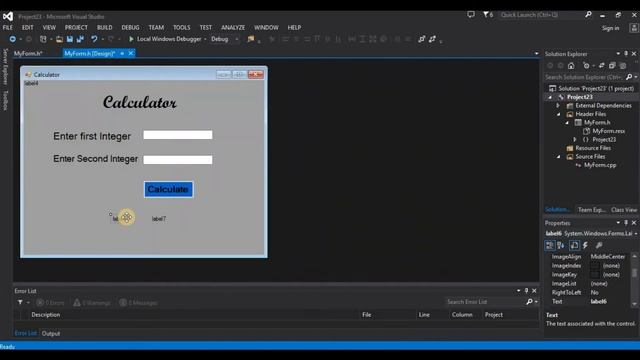Open the Properties object selector dropdown
640x360 pixels.
636,234
